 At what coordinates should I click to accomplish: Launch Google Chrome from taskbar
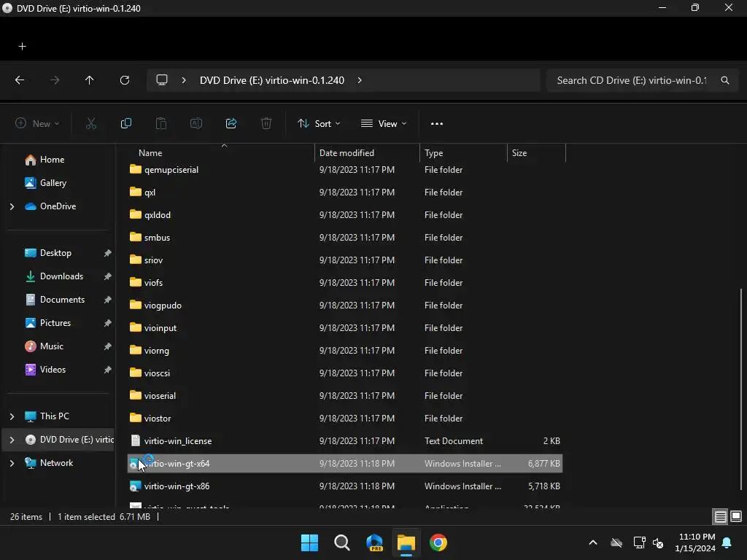click(438, 542)
